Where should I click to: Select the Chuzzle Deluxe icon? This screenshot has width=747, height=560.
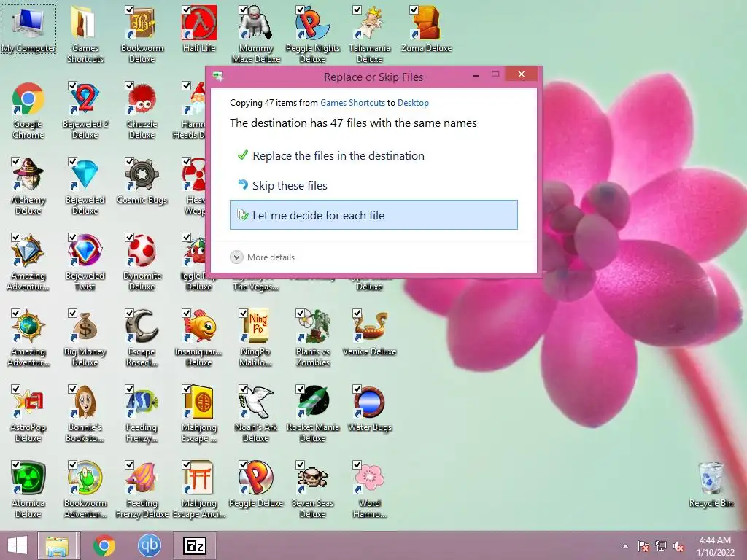click(142, 99)
